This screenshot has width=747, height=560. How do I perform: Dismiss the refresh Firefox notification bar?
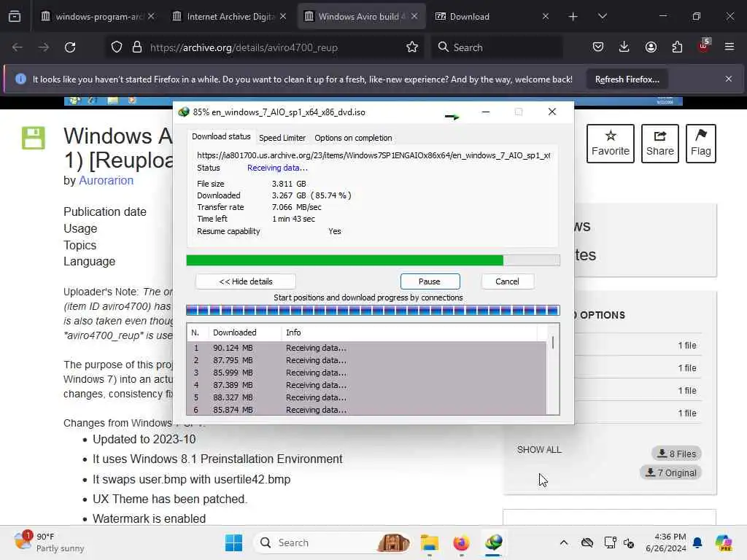729,79
